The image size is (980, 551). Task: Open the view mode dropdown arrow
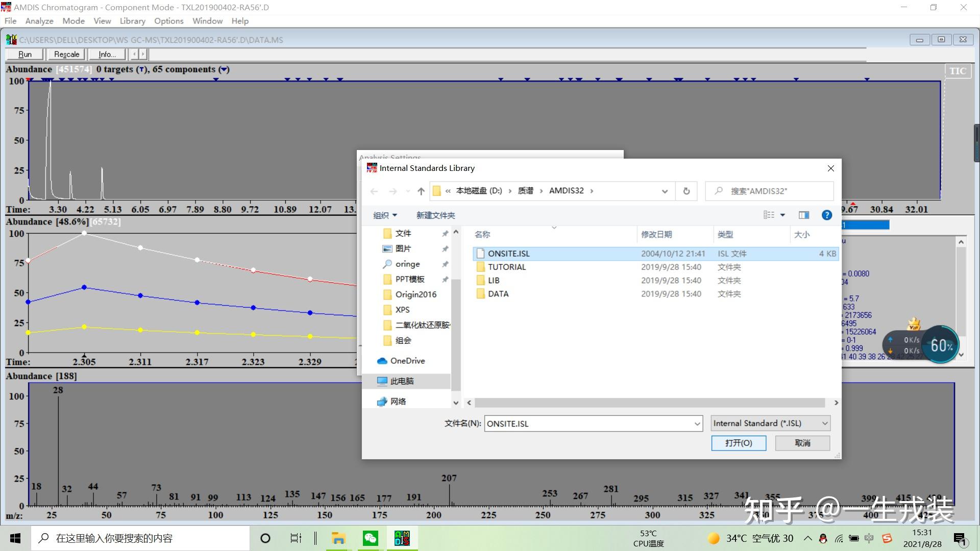(x=782, y=215)
